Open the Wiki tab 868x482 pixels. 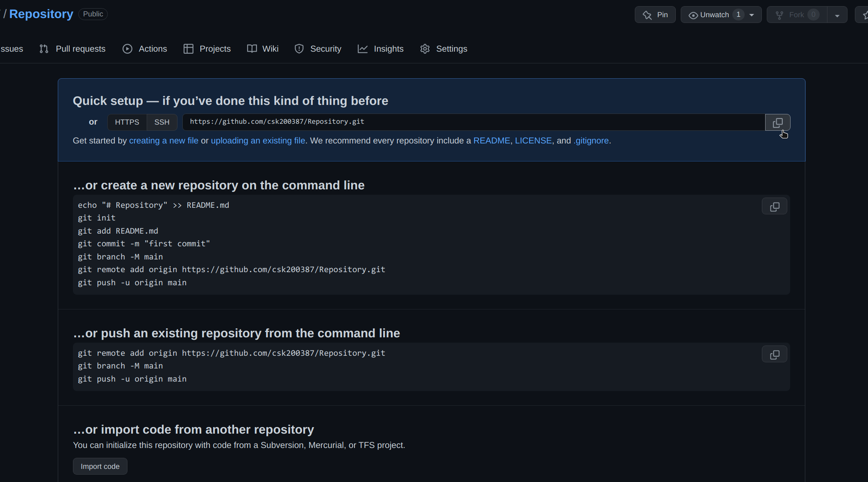tap(263, 49)
